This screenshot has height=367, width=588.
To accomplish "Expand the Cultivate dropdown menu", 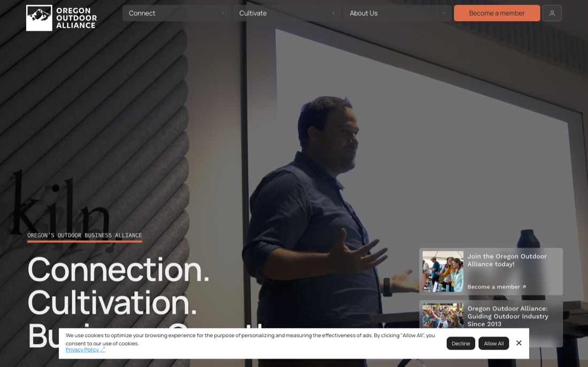I will 287,13.
